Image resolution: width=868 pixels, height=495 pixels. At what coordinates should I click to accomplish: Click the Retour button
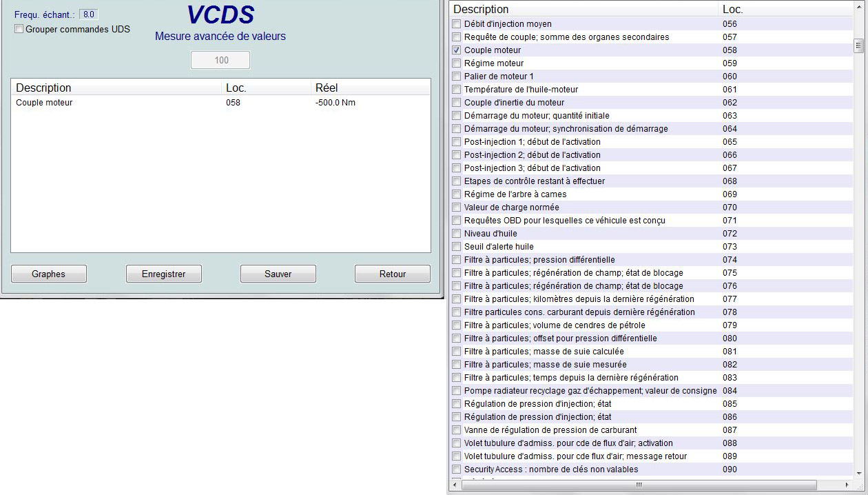coord(393,274)
